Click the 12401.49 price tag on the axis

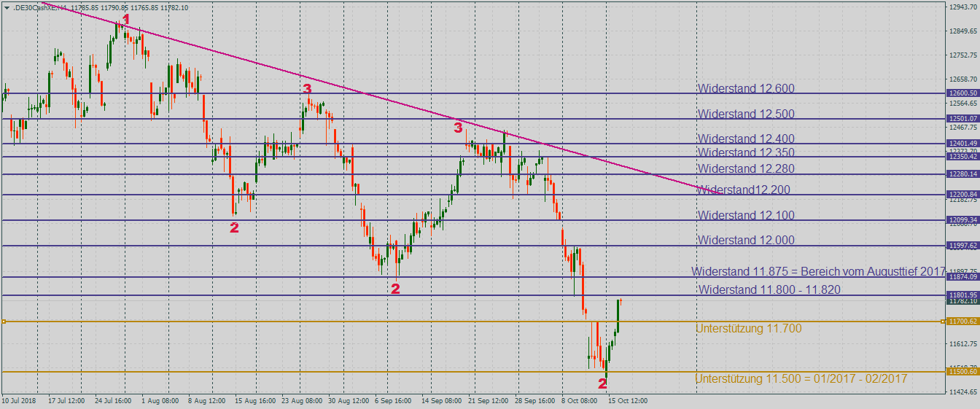pyautogui.click(x=962, y=144)
